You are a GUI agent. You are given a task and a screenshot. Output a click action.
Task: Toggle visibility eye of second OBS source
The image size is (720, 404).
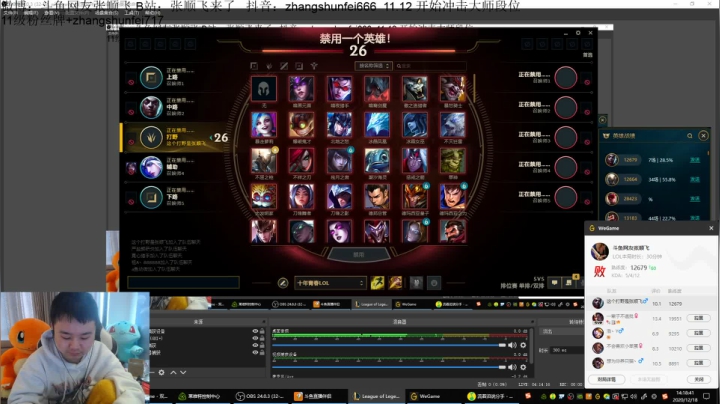click(255, 338)
